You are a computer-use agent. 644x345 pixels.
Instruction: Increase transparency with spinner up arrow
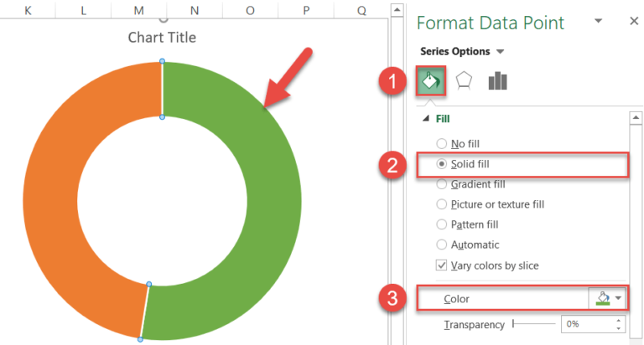(619, 320)
